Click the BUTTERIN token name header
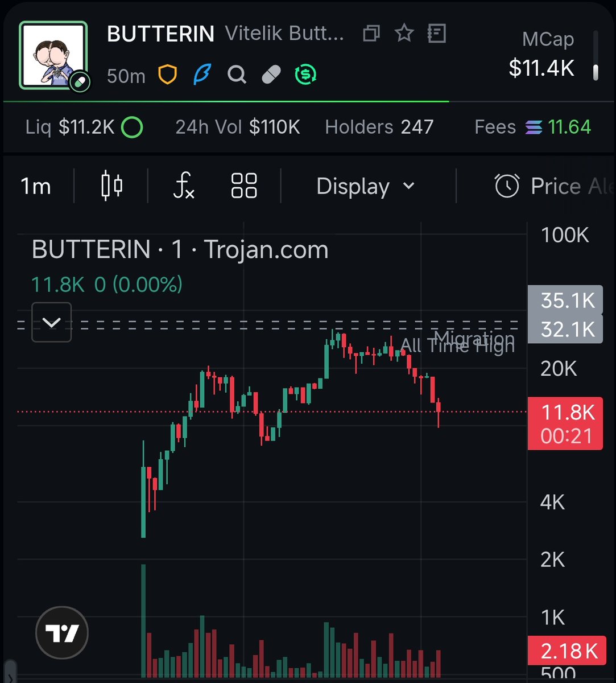The image size is (616, 683). tap(161, 34)
